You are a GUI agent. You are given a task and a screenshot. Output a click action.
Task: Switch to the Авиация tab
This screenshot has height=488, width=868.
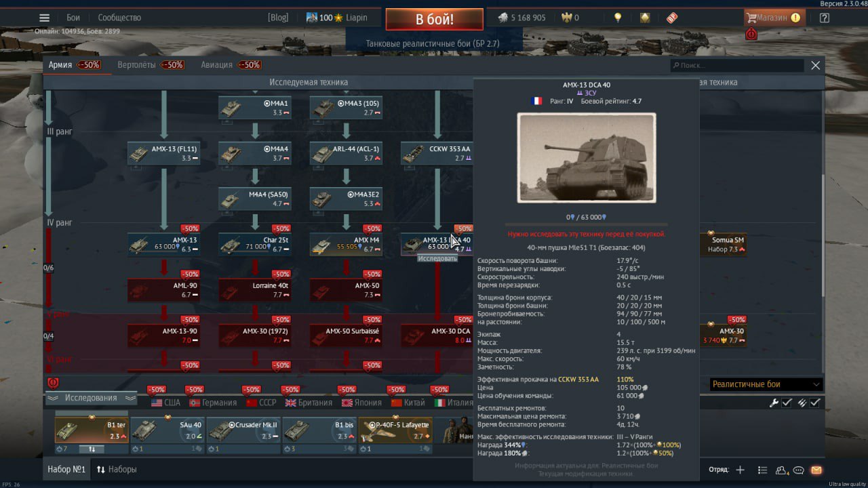point(216,65)
